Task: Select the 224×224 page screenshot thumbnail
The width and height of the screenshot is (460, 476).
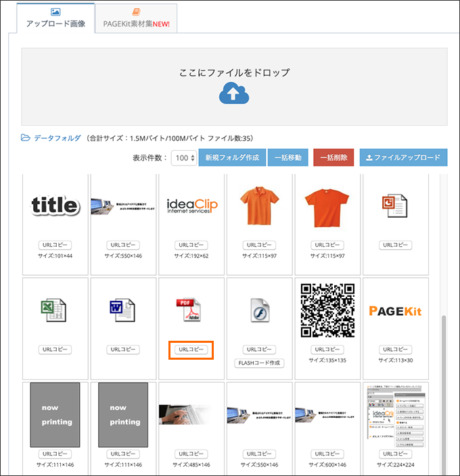Action: [x=396, y=416]
